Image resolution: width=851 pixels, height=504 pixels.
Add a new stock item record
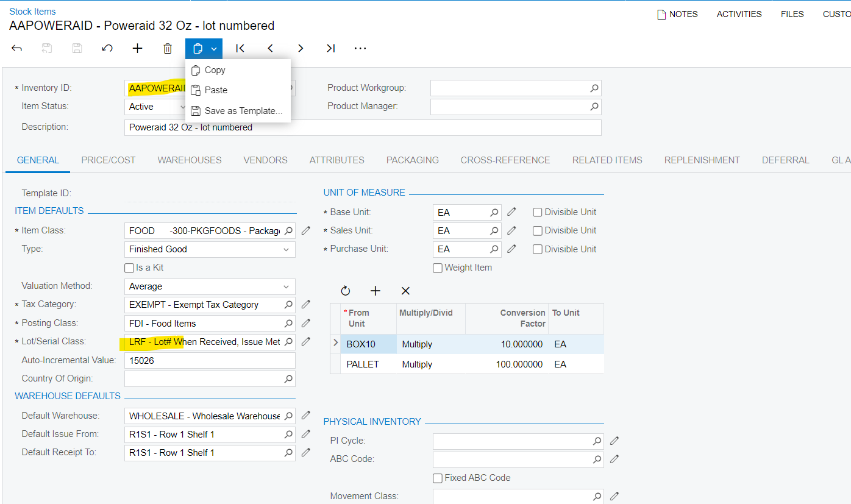point(137,48)
